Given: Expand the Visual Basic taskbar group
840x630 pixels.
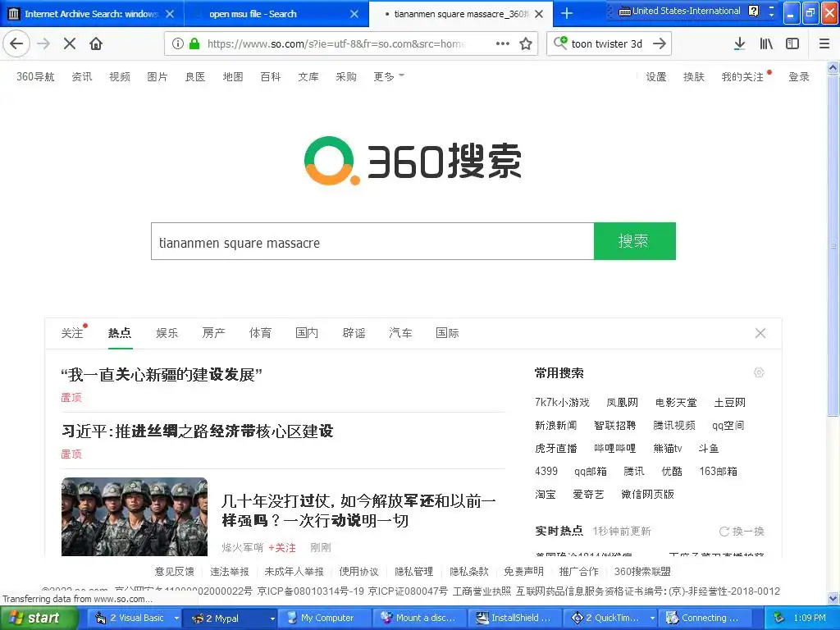Looking at the screenshot, I should coord(176,619).
